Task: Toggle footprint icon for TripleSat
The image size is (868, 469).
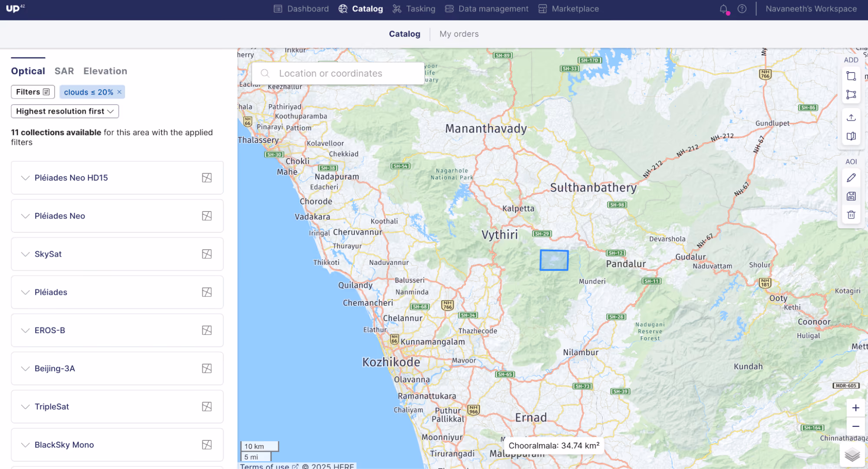Action: coord(207,407)
